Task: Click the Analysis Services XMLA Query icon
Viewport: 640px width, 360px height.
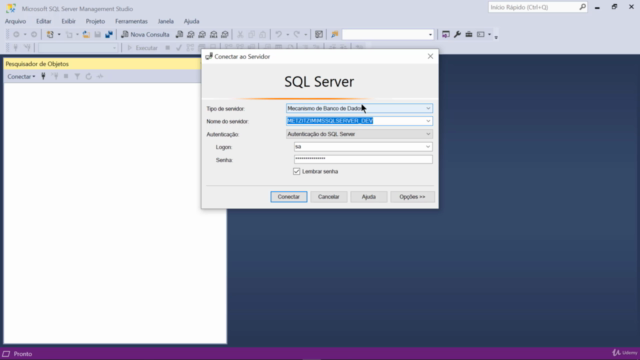Action: [213, 35]
